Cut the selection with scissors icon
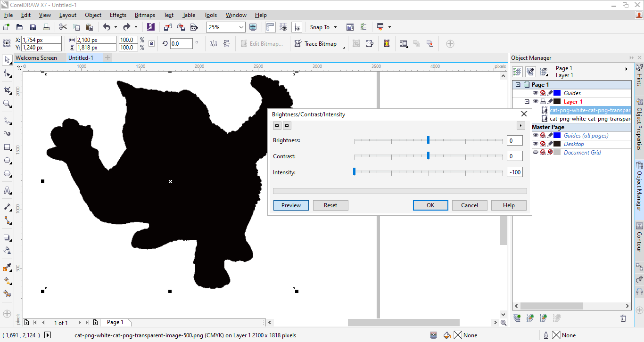Viewport: 644px width, 342px height. pyautogui.click(x=63, y=27)
